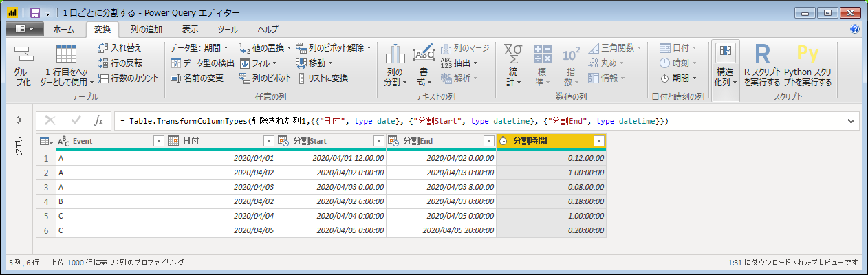Screen dimensions: 868x275
Task: Switch to the 列の追加 tab
Action: pos(146,30)
